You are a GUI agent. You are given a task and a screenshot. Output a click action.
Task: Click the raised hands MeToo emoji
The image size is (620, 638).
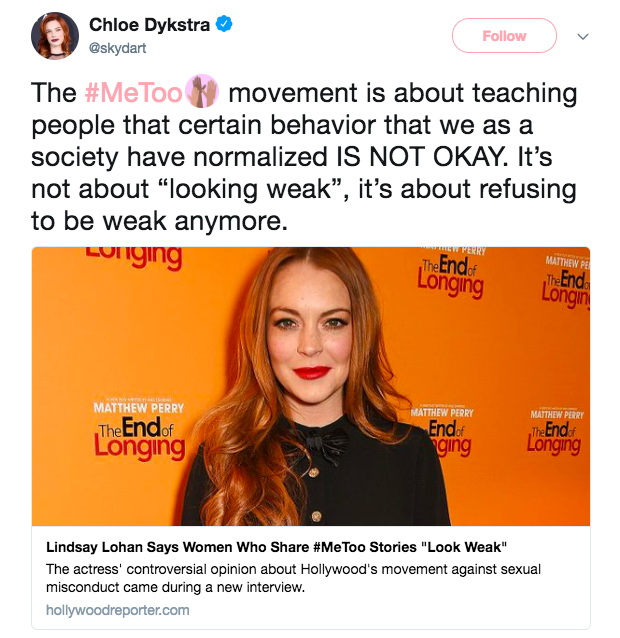pos(202,91)
